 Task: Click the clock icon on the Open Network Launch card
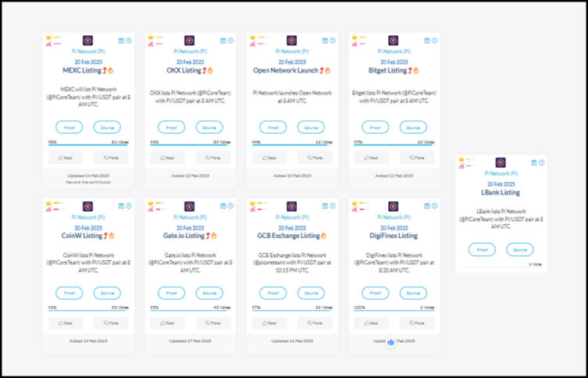point(333,41)
